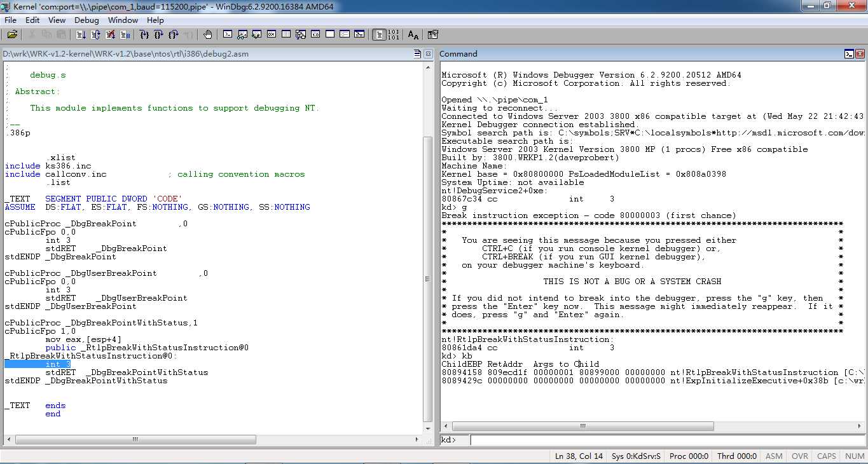Open the debug2.asm pane's window menu icon
This screenshot has height=464, width=868.
click(418, 54)
